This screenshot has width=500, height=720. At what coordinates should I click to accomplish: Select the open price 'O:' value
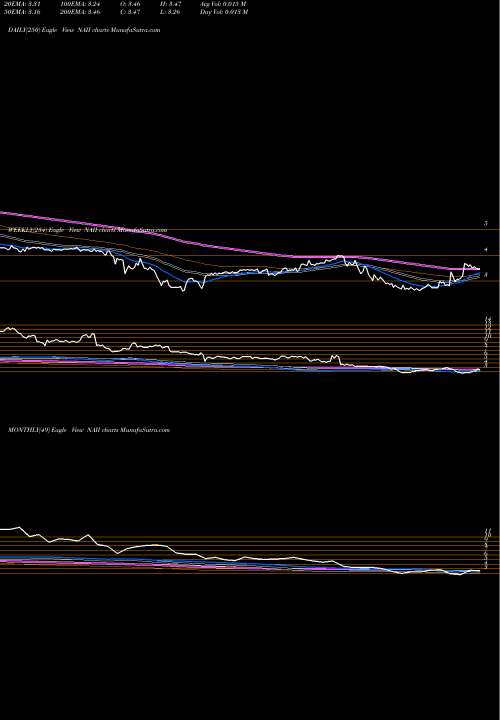point(130,4)
